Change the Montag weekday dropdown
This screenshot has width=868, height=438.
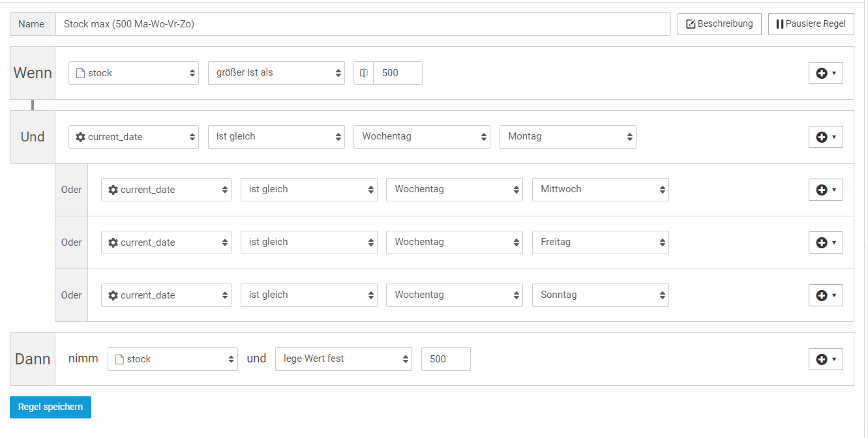pyautogui.click(x=568, y=137)
